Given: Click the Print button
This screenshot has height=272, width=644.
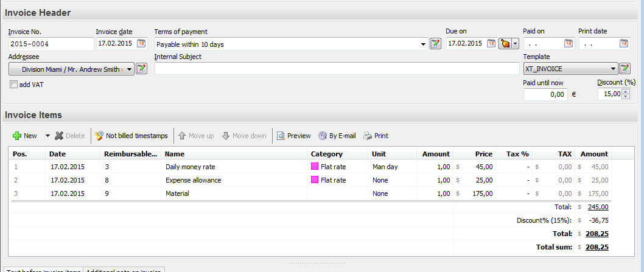Looking at the screenshot, I should pyautogui.click(x=376, y=136).
